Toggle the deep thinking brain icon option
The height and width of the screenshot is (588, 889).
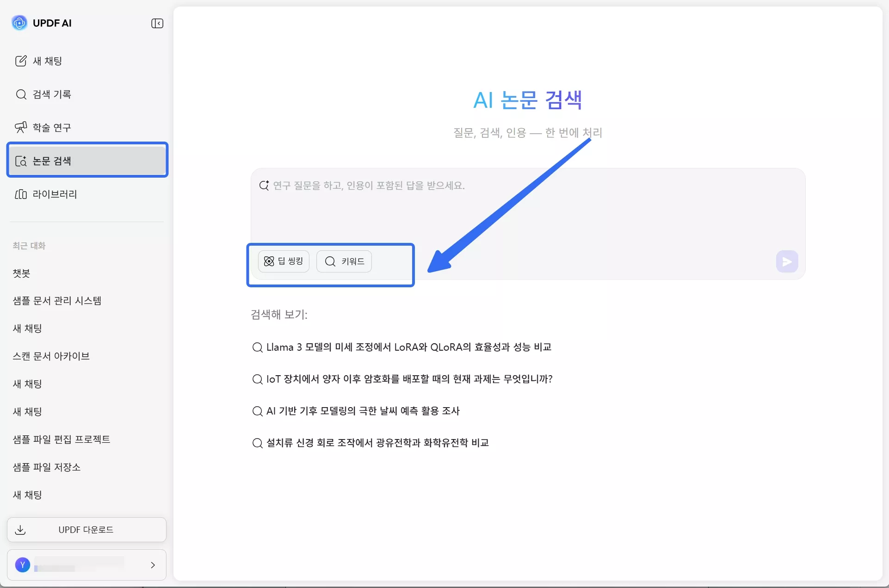tap(269, 261)
